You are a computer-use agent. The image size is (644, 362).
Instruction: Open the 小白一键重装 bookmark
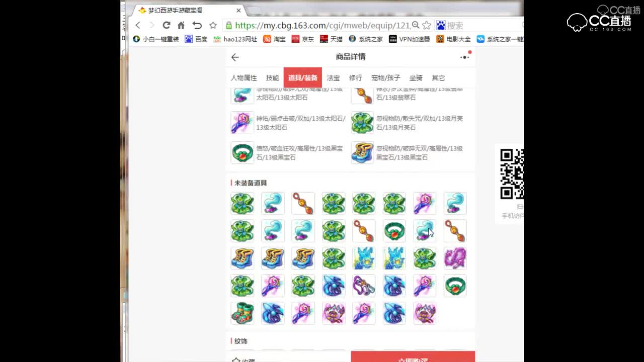point(156,39)
